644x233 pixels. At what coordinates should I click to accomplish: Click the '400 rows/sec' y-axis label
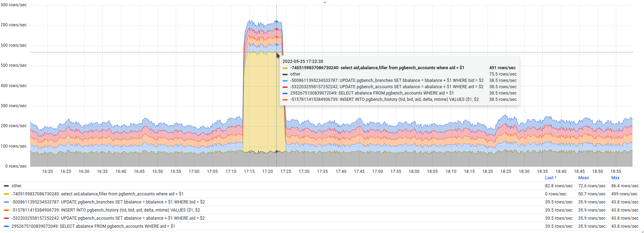point(14,86)
